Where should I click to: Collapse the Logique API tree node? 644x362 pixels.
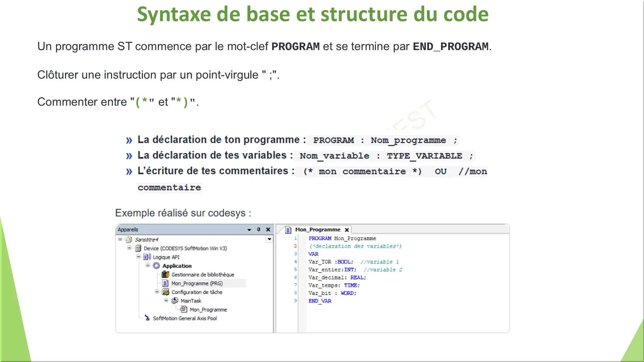pyautogui.click(x=138, y=257)
